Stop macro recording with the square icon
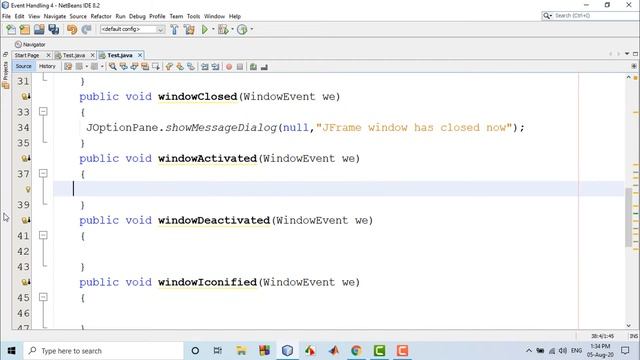 tap(240, 67)
